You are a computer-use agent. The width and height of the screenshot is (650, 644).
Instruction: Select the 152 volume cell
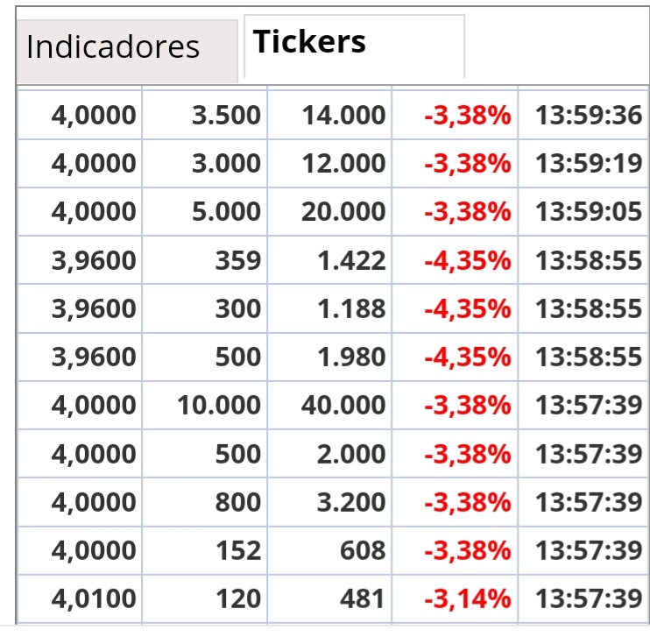pyautogui.click(x=205, y=550)
